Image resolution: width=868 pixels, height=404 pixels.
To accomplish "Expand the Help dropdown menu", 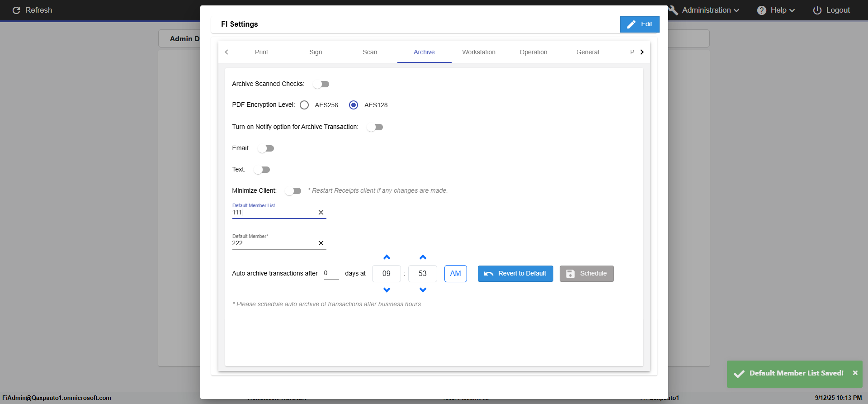I will click(776, 10).
